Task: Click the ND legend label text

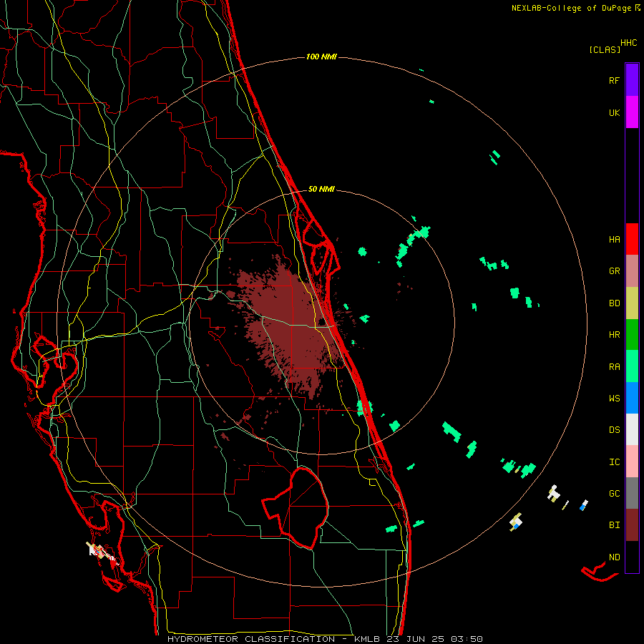Action: (x=614, y=557)
